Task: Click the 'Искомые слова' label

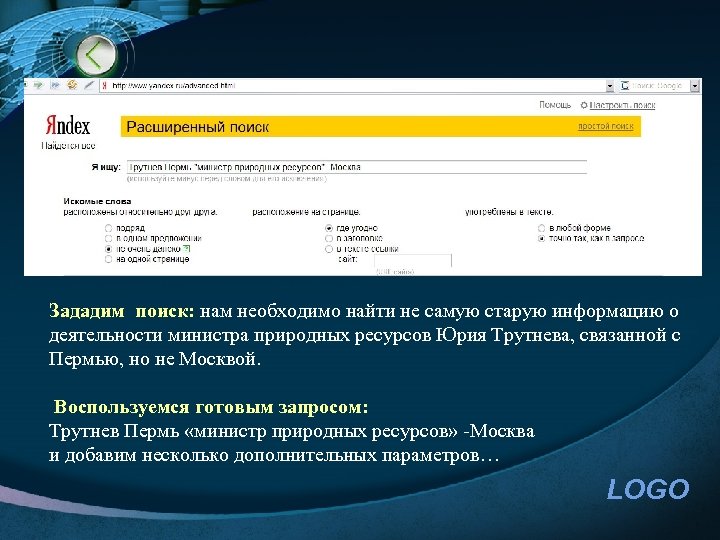Action: click(97, 202)
